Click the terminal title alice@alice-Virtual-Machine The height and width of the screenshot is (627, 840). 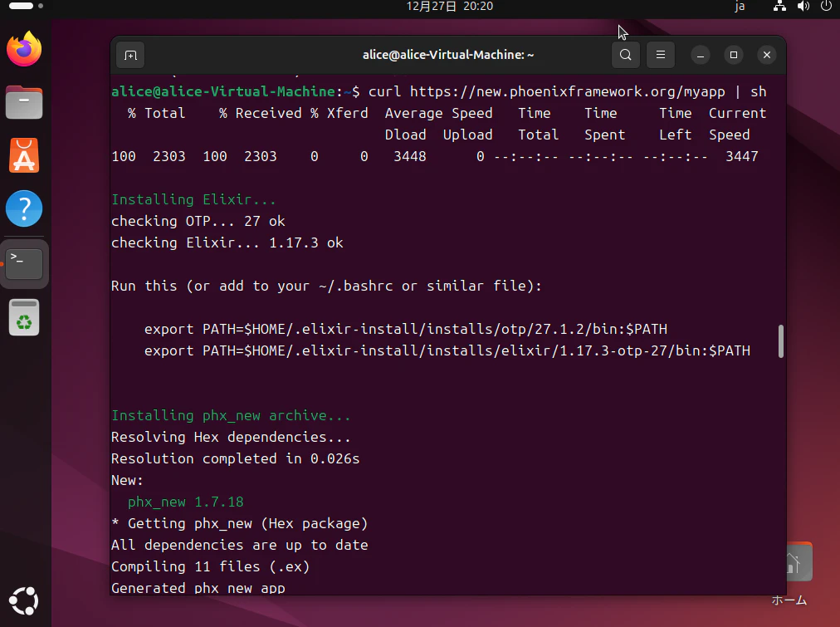448,55
